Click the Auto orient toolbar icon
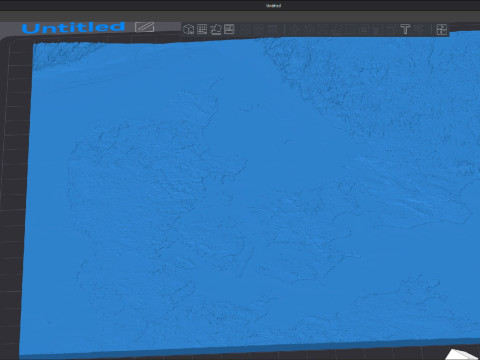480x360 pixels. coord(216,29)
